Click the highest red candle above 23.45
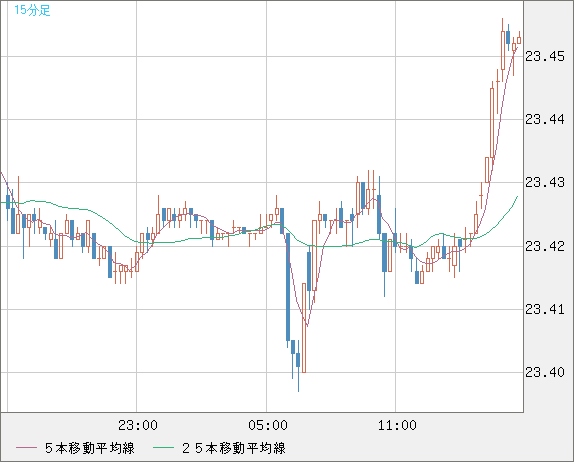The width and height of the screenshot is (574, 462). pyautogui.click(x=503, y=51)
